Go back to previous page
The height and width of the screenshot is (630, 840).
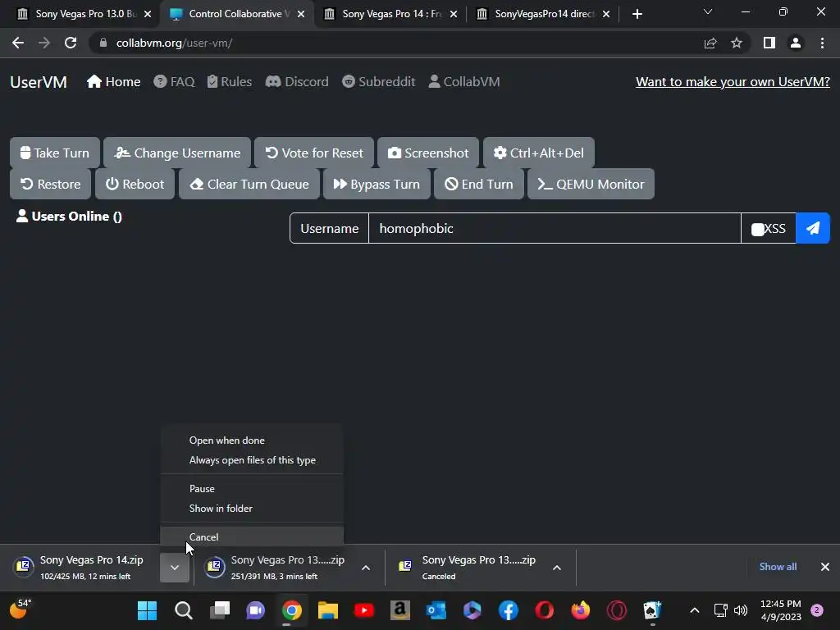[18, 43]
